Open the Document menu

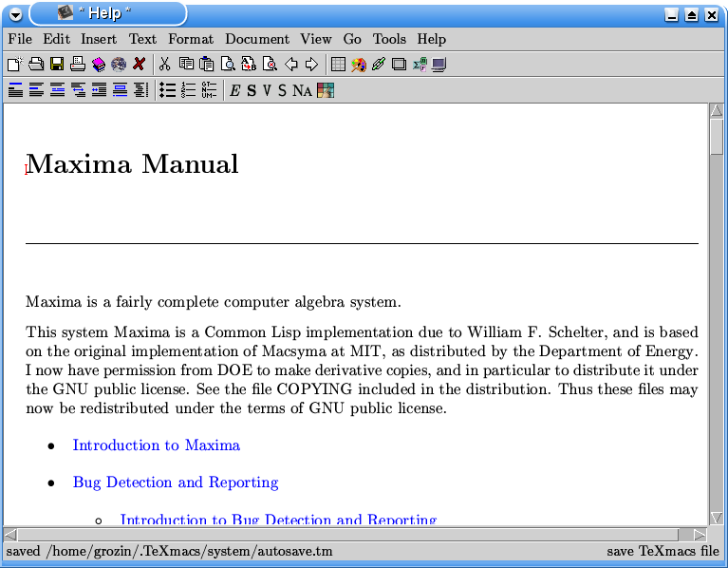coord(257,39)
